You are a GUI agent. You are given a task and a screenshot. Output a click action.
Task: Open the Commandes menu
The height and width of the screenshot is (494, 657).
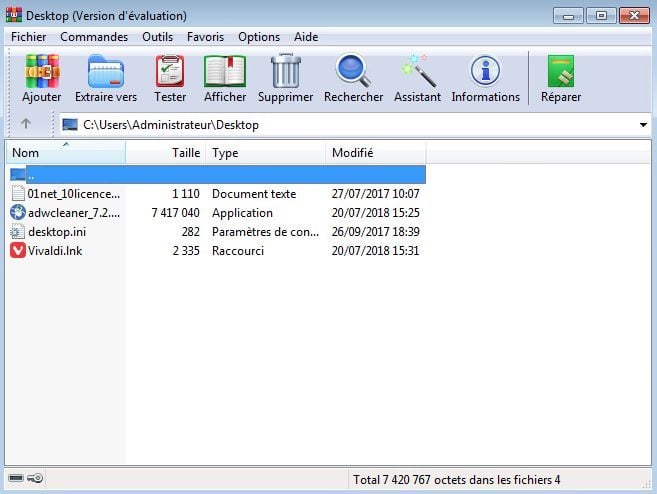94,37
